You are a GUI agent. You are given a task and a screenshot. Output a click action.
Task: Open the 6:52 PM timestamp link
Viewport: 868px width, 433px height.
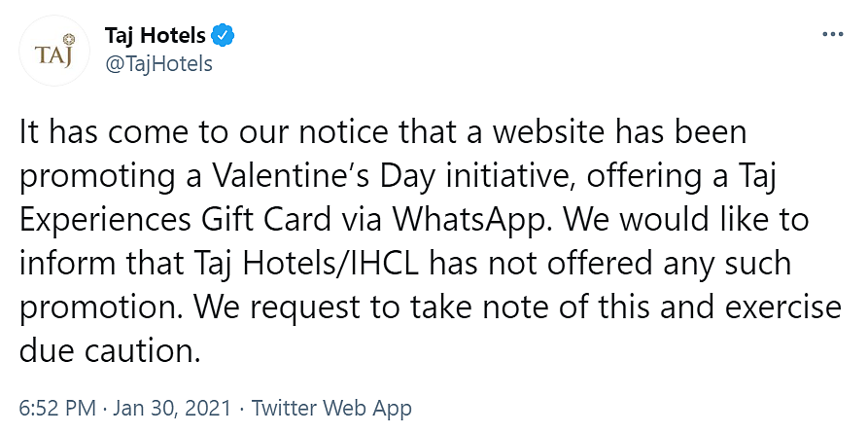[58, 409]
